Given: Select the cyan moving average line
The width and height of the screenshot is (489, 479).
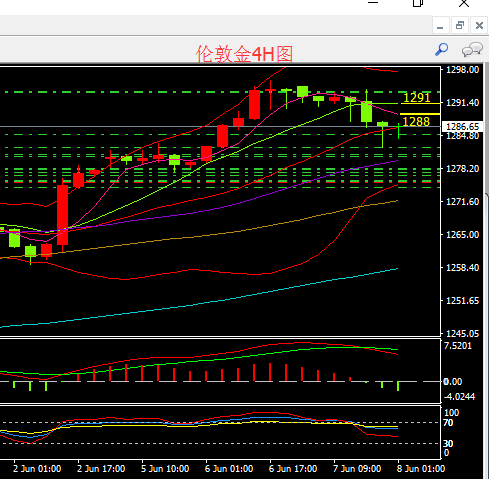Looking at the screenshot, I should 200,304.
